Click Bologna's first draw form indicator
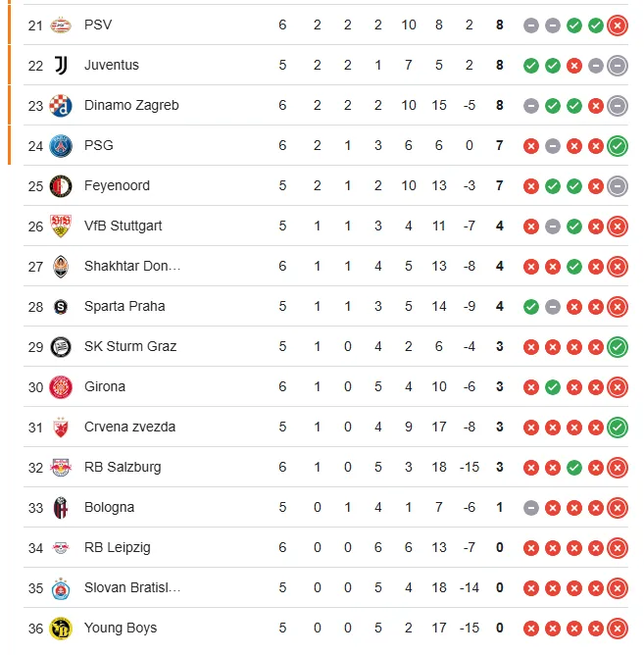This screenshot has width=644, height=655. click(531, 508)
